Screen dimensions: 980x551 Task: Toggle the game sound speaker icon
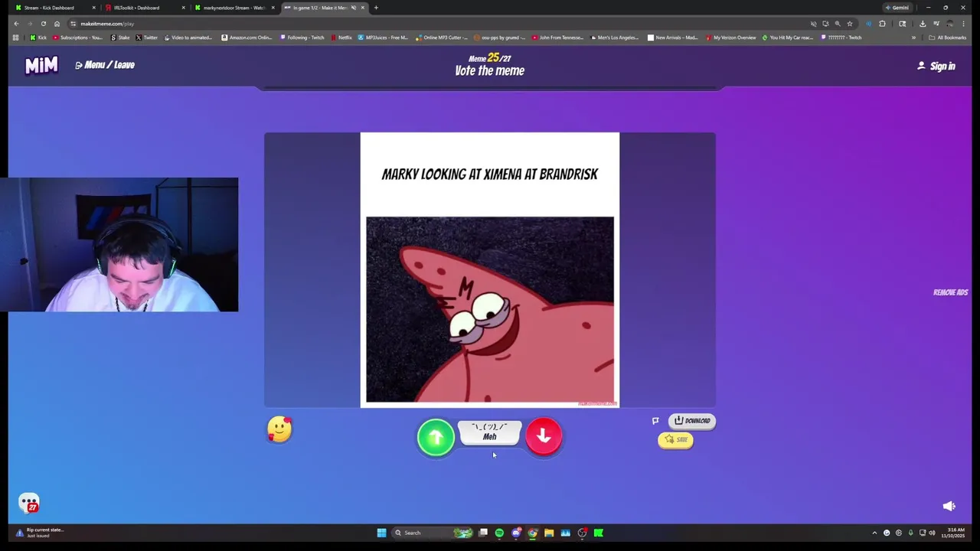point(949,506)
